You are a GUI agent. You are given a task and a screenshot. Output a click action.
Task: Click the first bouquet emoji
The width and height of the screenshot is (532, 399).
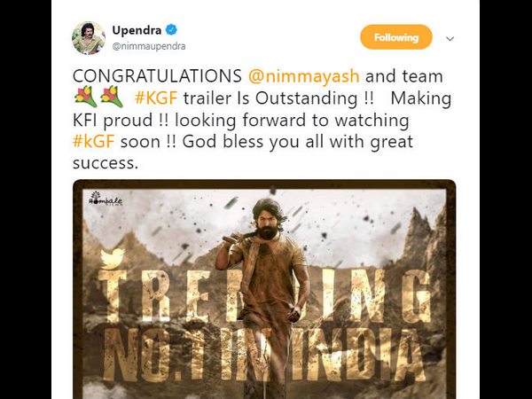coord(84,97)
